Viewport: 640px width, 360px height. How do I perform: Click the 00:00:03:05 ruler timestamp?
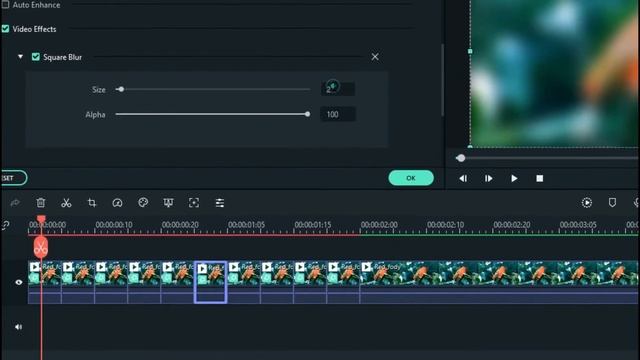tap(578, 225)
